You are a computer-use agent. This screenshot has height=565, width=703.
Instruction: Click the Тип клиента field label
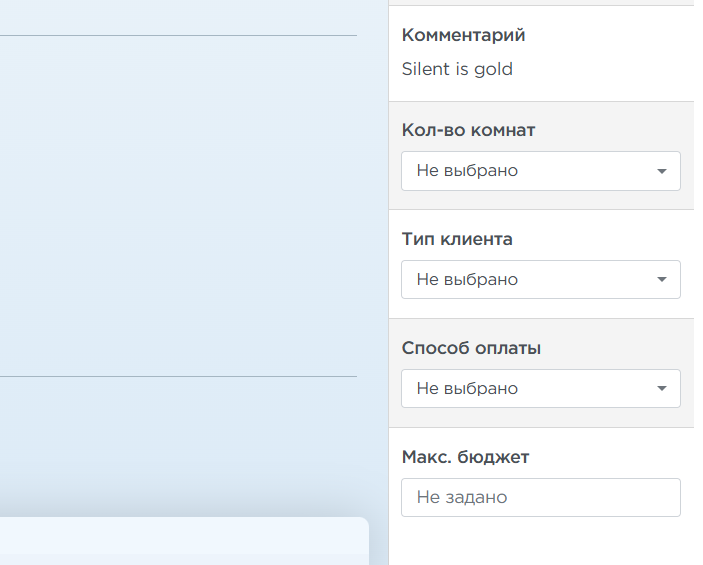pyautogui.click(x=457, y=239)
